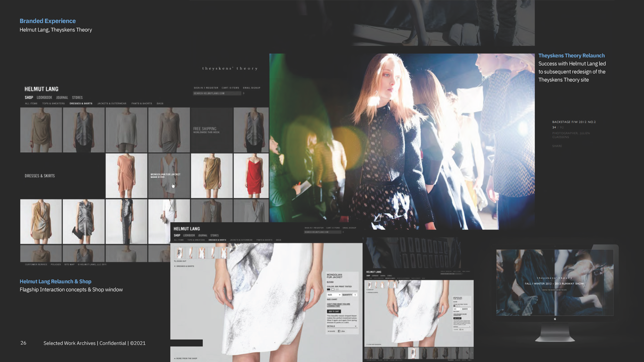The image size is (644, 362).
Task: Click the Zoom Out magnifier link
Action: [x=175, y=261]
